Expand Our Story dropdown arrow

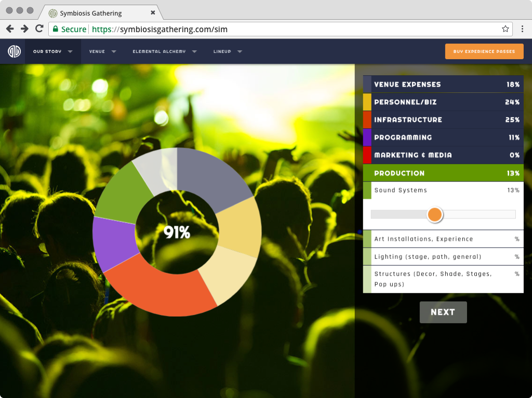70,51
